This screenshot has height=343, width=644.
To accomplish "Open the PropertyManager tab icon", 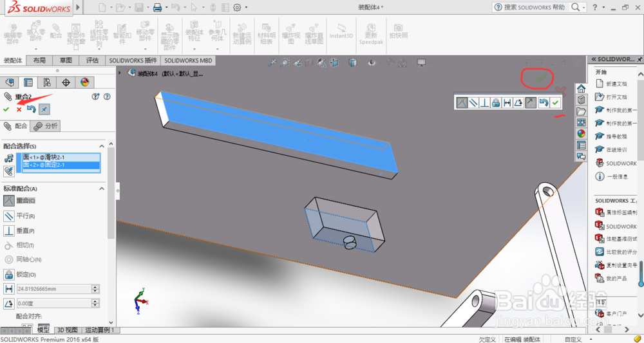I will [28, 82].
